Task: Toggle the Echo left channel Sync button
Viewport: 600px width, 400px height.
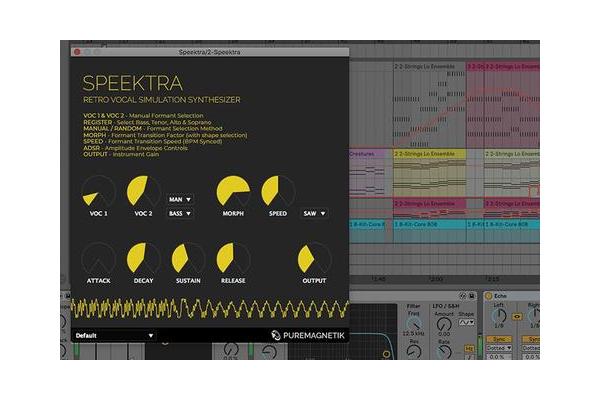Action: coord(499,340)
